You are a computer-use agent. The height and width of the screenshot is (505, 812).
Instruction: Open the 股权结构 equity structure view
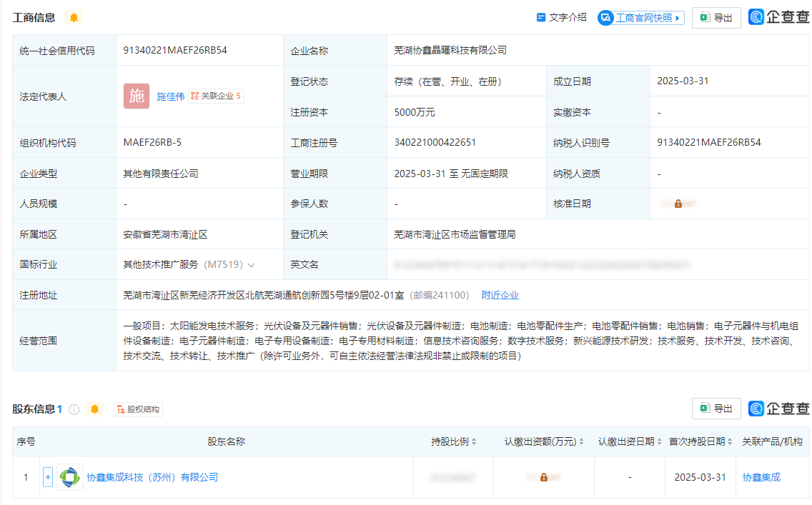point(138,409)
